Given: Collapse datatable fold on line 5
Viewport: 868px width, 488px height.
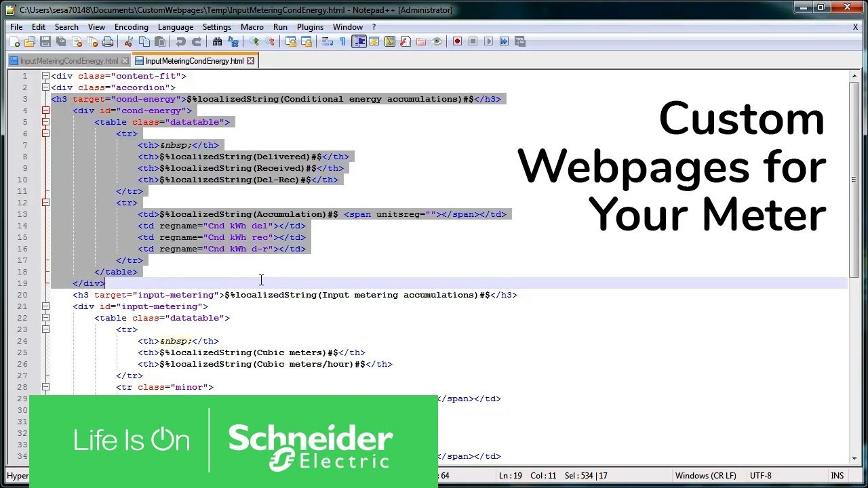Looking at the screenshot, I should [45, 122].
